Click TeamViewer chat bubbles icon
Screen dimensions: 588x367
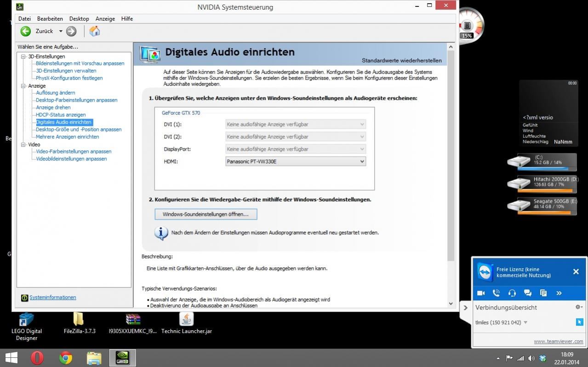click(528, 293)
